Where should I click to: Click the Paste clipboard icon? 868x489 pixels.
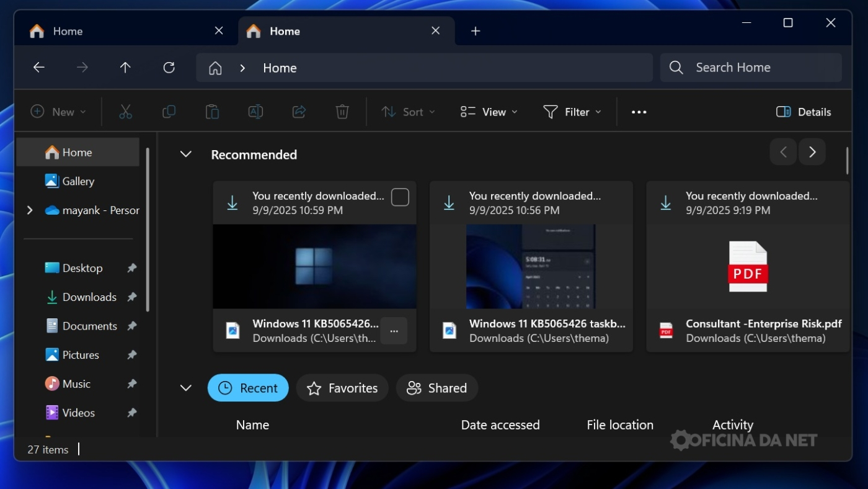point(212,112)
